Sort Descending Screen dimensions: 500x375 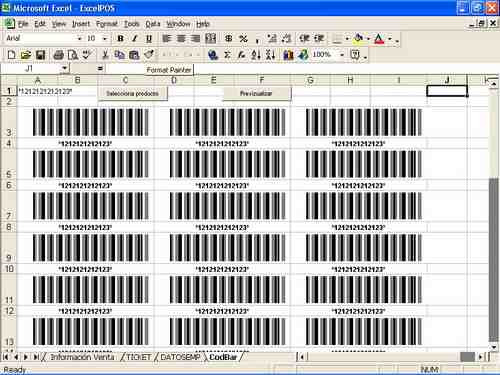270,55
